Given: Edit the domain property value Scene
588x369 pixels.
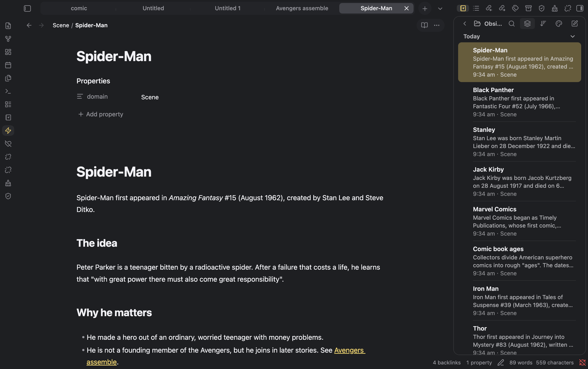Looking at the screenshot, I should click(x=150, y=97).
